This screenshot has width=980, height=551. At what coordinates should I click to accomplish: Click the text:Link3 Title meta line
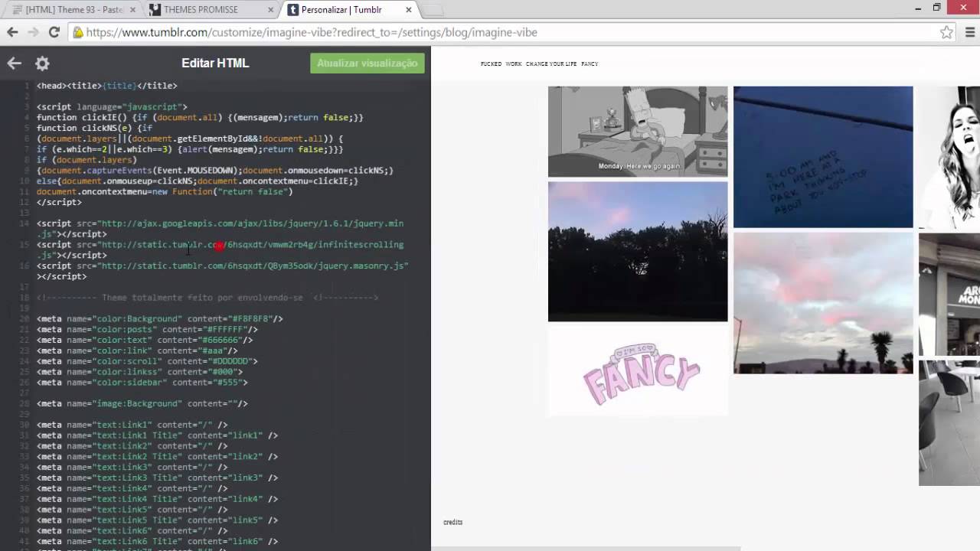tap(157, 478)
